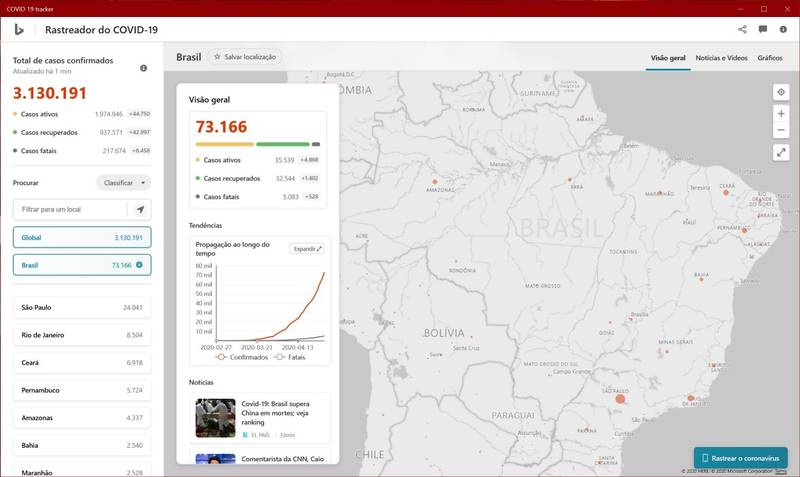Click the green recovered cases bar segment
Image resolution: width=800 pixels, height=477 pixels.
(283, 144)
